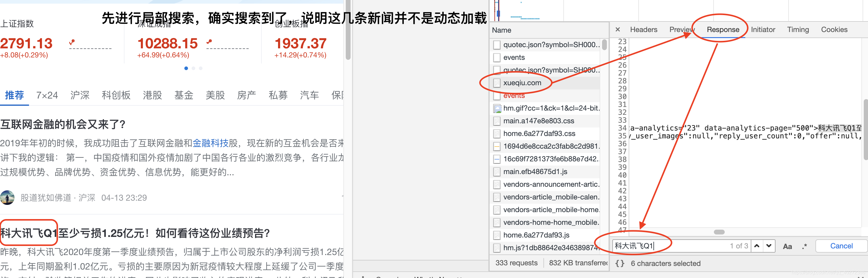Click the Name column header
868x278 pixels.
click(x=501, y=30)
